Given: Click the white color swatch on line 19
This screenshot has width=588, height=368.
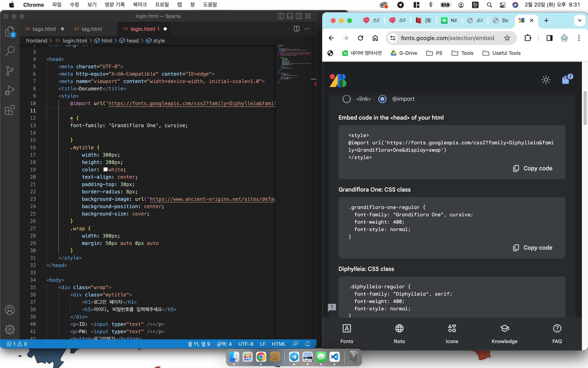Looking at the screenshot, I should (x=105, y=169).
